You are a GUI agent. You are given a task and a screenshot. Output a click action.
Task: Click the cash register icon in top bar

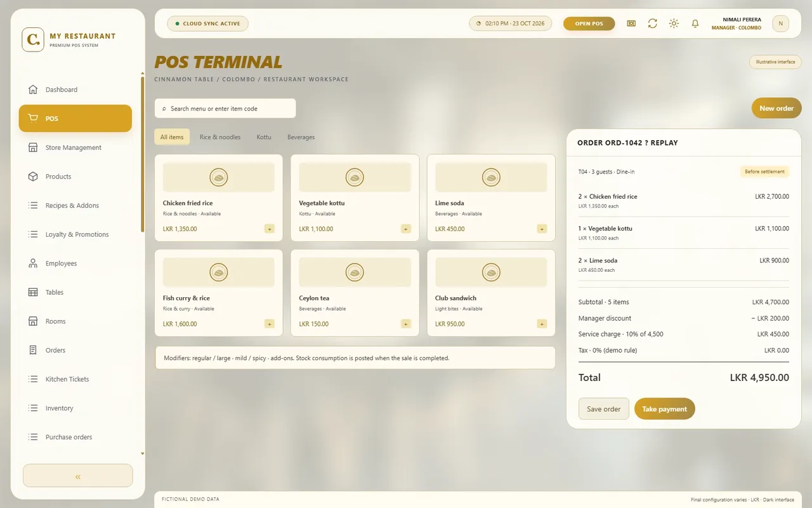point(631,23)
